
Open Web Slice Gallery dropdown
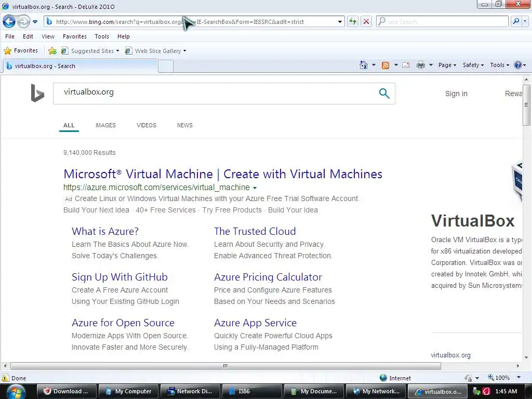(x=155, y=51)
